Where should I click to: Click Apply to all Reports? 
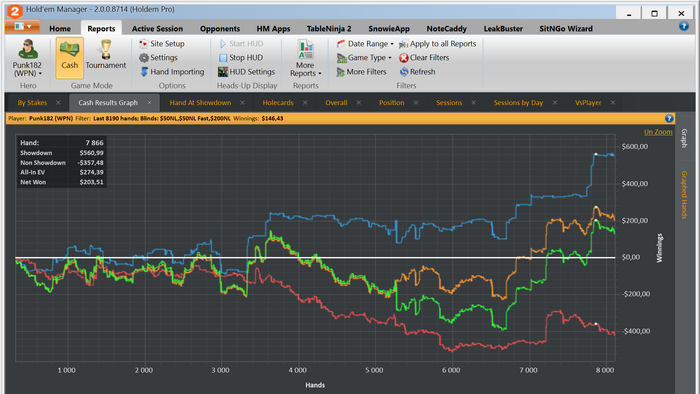pos(438,44)
